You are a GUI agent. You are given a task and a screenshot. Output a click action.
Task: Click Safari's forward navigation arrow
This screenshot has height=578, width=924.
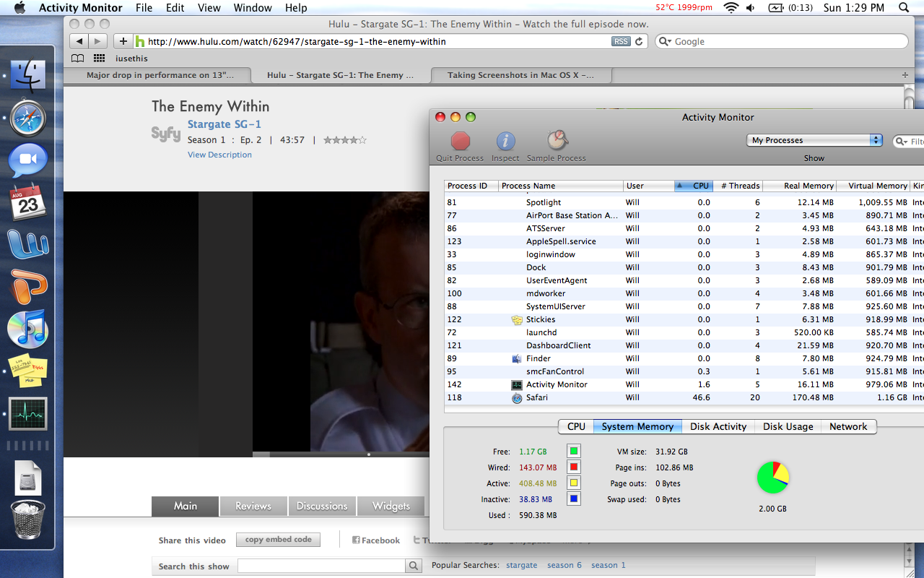tap(99, 41)
